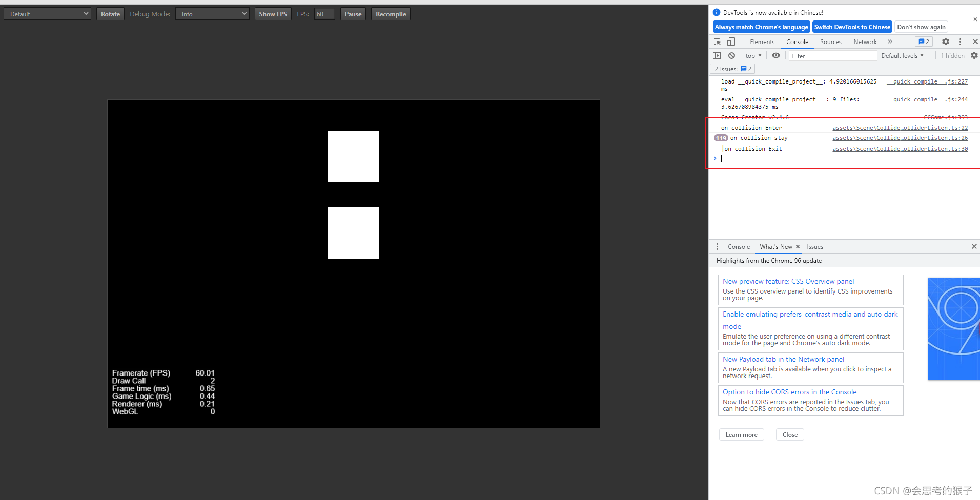Image resolution: width=980 pixels, height=500 pixels.
Task: Switch to the Sources tab
Action: pyautogui.click(x=830, y=41)
